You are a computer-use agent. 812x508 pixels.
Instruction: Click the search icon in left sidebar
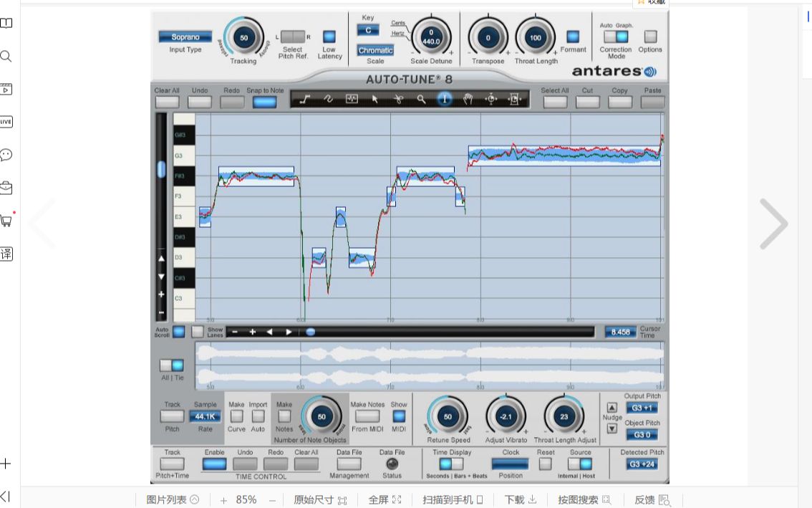coord(6,56)
